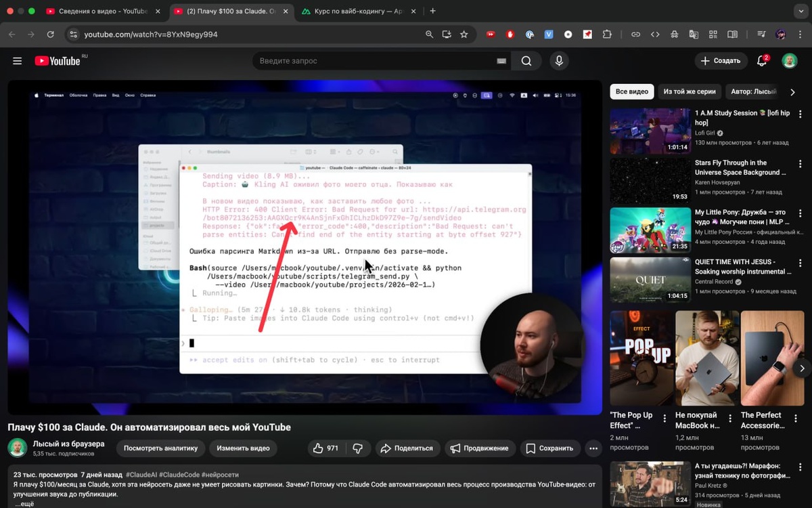Click the link chain toolbar icon
This screenshot has height=508, width=812.
[635, 35]
